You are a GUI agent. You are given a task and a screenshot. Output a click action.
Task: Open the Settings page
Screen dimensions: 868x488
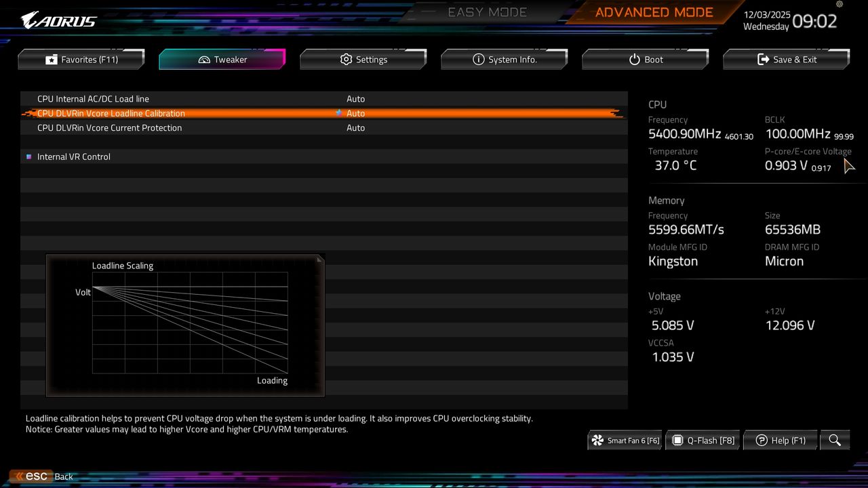(x=363, y=59)
